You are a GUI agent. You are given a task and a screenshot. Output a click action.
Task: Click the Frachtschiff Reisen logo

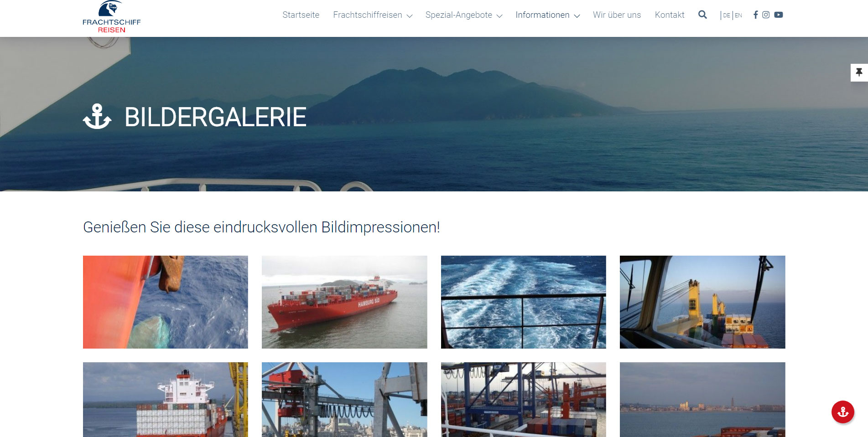[111, 17]
